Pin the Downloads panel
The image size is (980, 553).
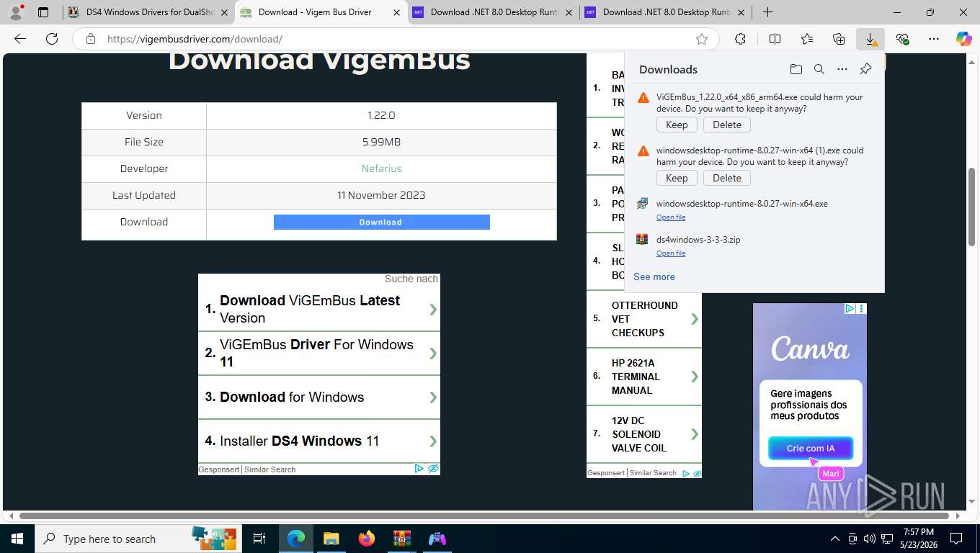pos(865,69)
